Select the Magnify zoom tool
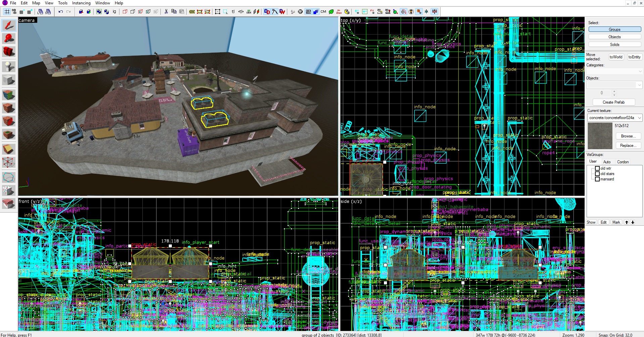644x337 pixels. click(x=9, y=39)
